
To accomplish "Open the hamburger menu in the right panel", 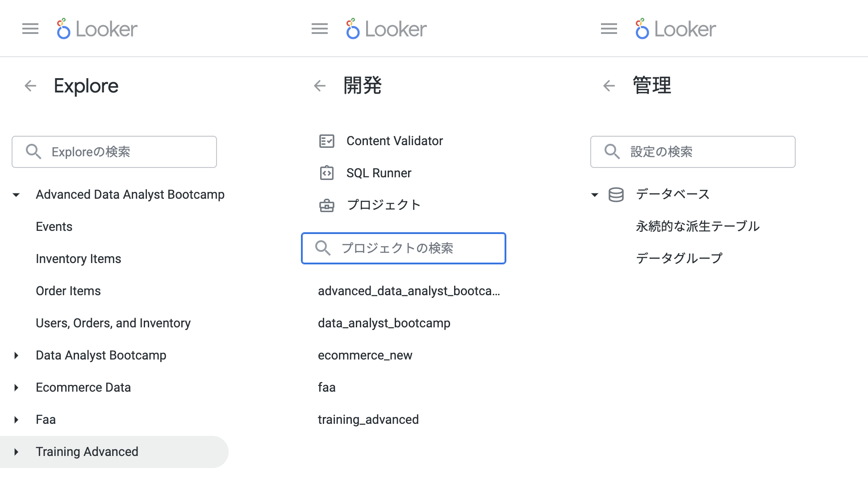I will point(608,28).
